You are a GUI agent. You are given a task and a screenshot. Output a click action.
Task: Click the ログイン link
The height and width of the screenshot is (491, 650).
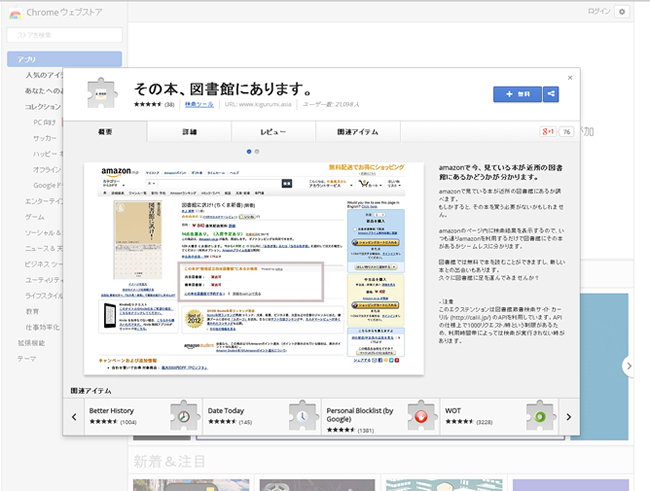(599, 12)
